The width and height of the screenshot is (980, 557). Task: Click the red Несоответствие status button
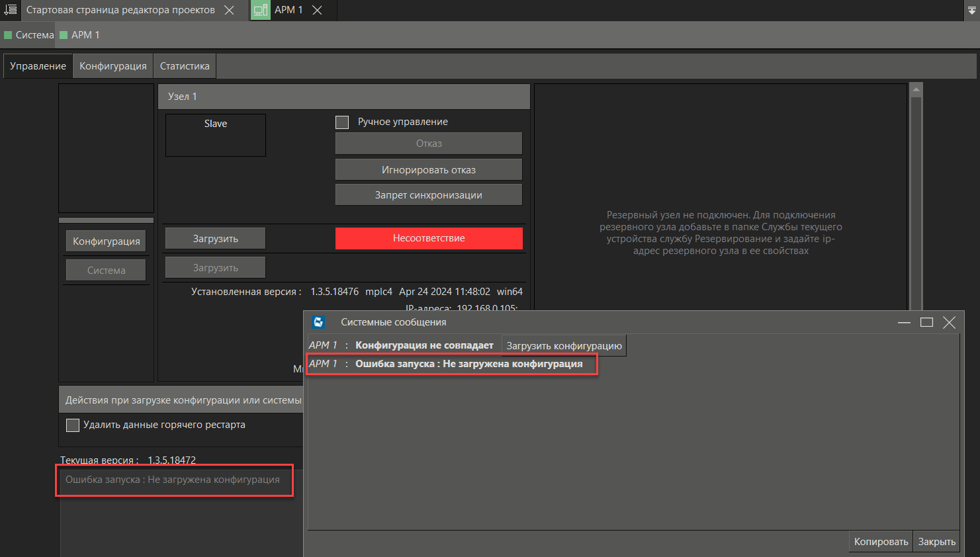point(428,238)
